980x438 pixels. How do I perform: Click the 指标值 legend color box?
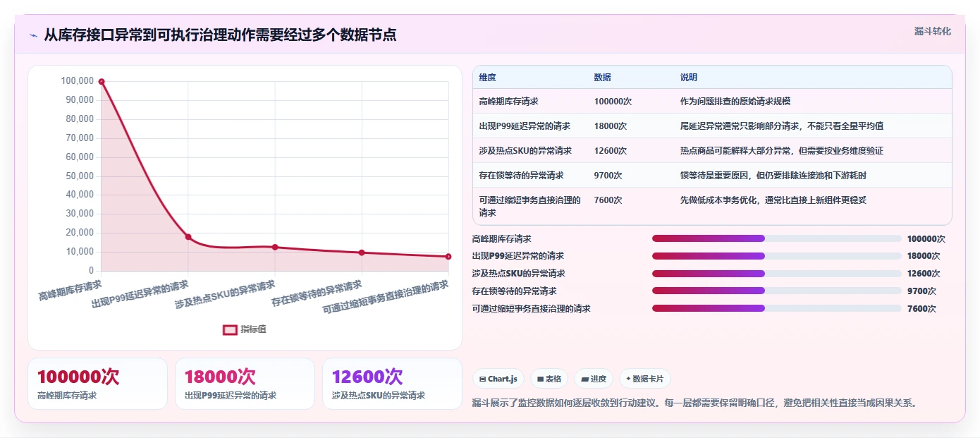coord(230,329)
